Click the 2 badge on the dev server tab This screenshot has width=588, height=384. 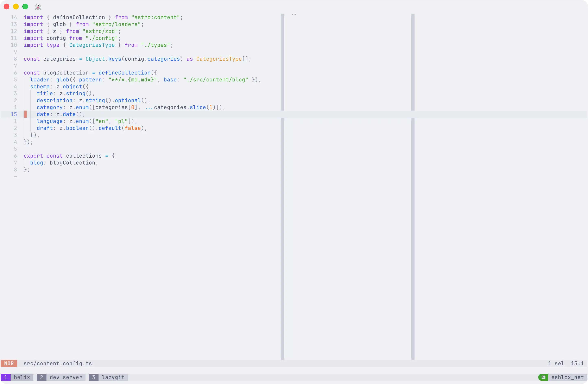(41, 377)
